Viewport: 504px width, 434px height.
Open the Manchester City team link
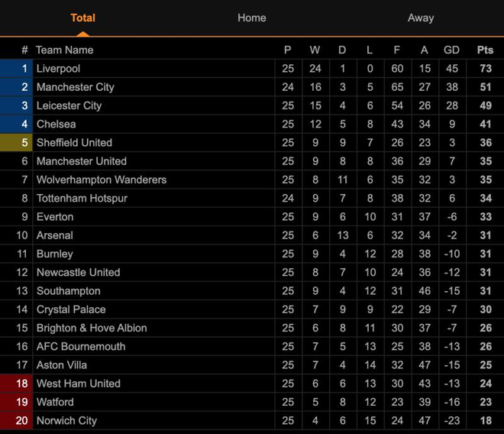click(x=75, y=87)
